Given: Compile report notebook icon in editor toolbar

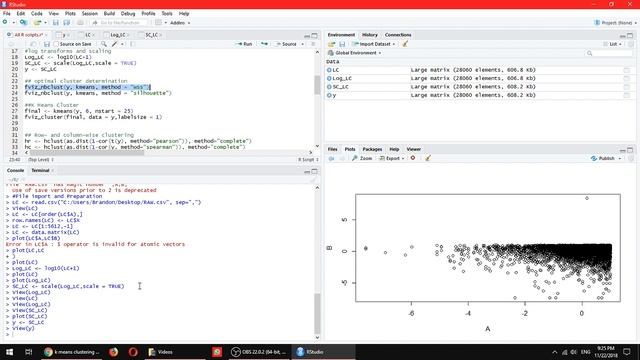Looking at the screenshot, I should pos(132,44).
